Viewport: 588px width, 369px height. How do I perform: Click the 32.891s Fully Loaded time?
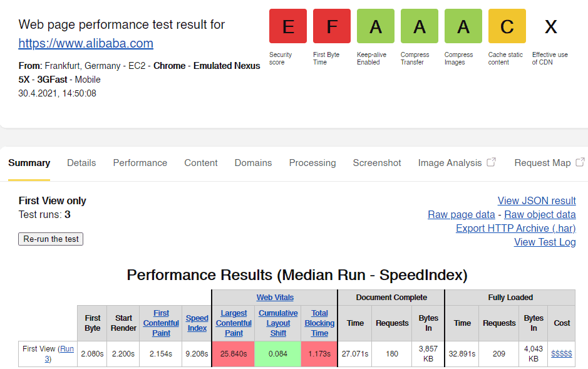[x=462, y=353]
